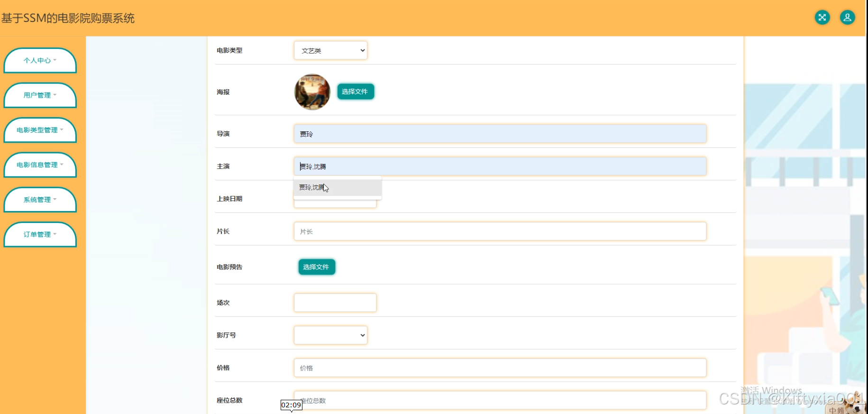Click the fullscreen toggle icon in header
Screen dimensions: 868x414
coord(822,18)
